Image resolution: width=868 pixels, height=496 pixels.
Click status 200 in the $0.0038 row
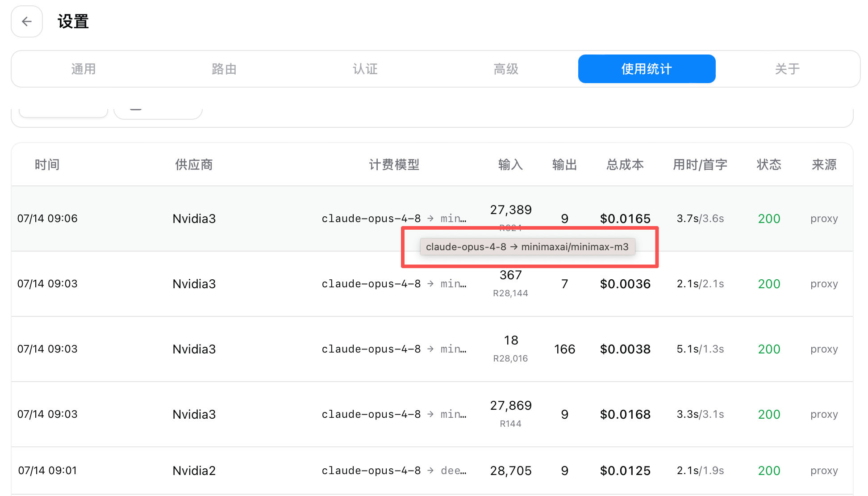[x=769, y=349]
